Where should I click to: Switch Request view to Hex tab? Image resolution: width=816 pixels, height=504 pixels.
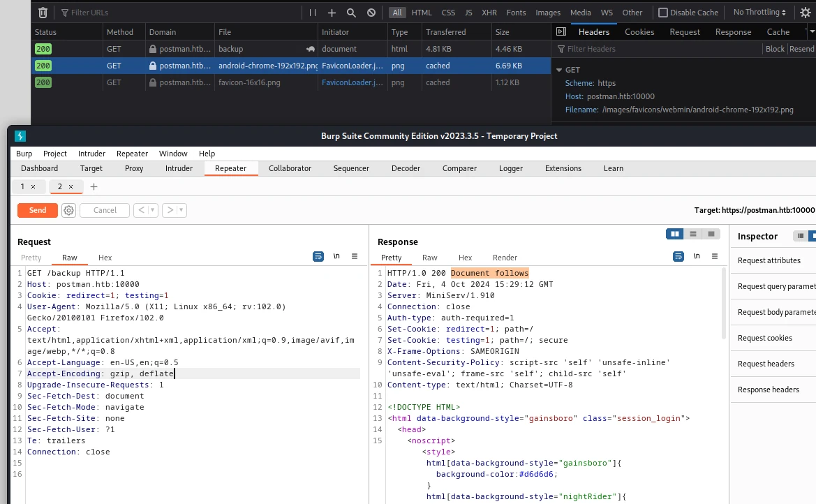pos(105,258)
